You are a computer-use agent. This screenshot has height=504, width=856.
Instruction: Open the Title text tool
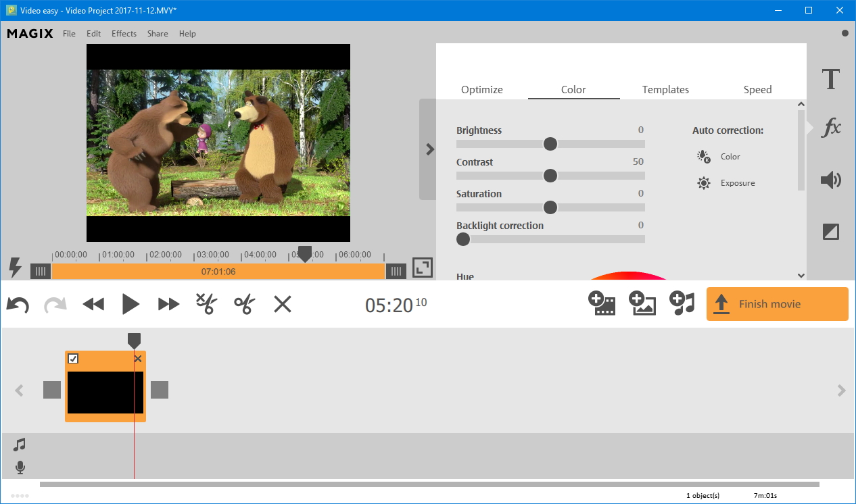click(830, 80)
